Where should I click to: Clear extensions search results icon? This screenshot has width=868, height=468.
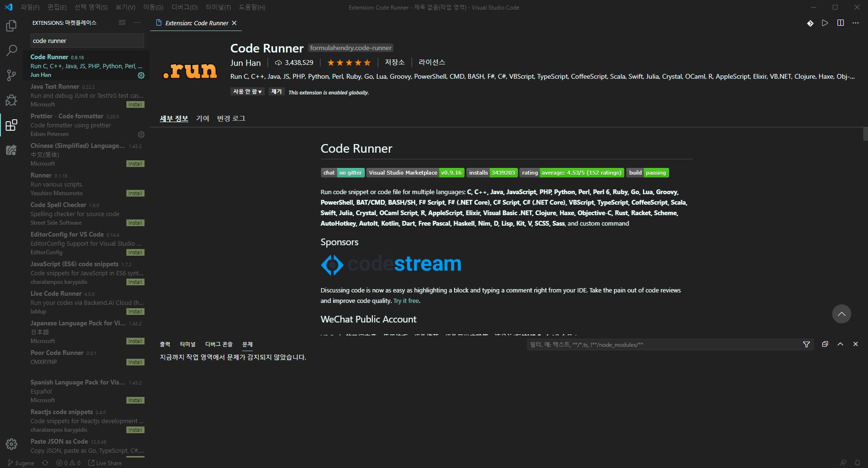(x=122, y=23)
